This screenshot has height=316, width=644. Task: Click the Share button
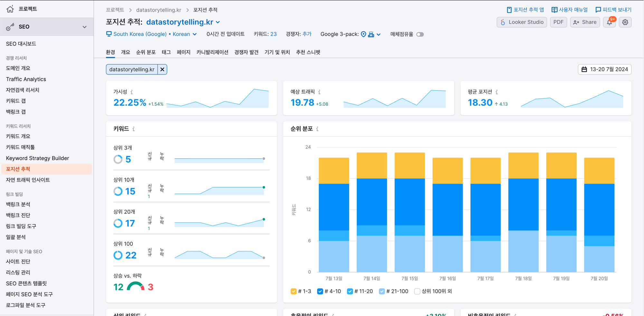point(585,22)
